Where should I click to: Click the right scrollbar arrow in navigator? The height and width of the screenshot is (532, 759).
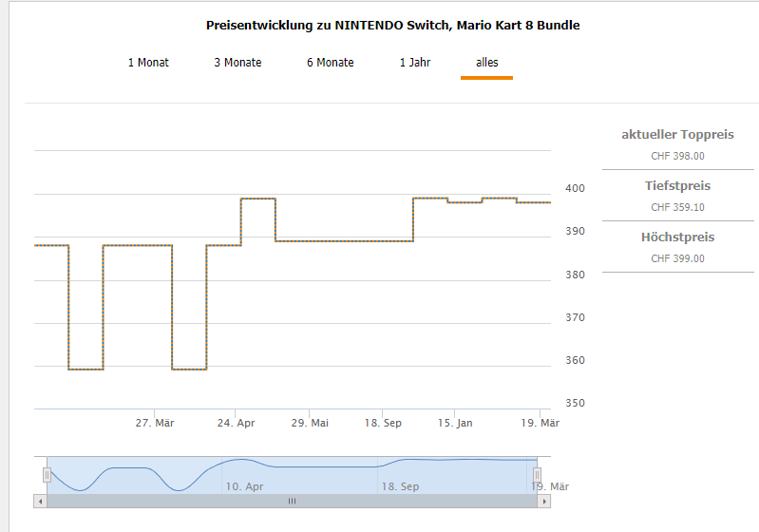(544, 501)
